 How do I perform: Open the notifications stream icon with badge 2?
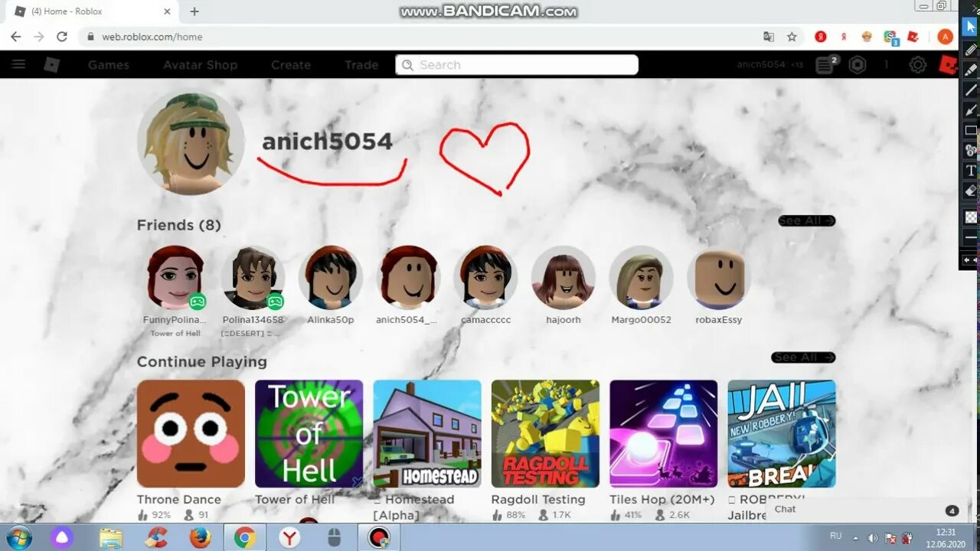click(825, 65)
